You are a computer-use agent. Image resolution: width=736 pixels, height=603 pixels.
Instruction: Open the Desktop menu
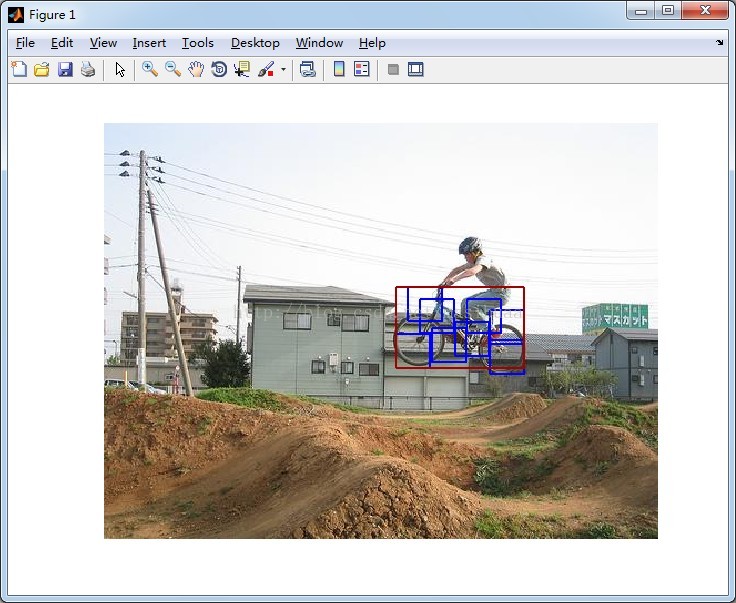[255, 43]
